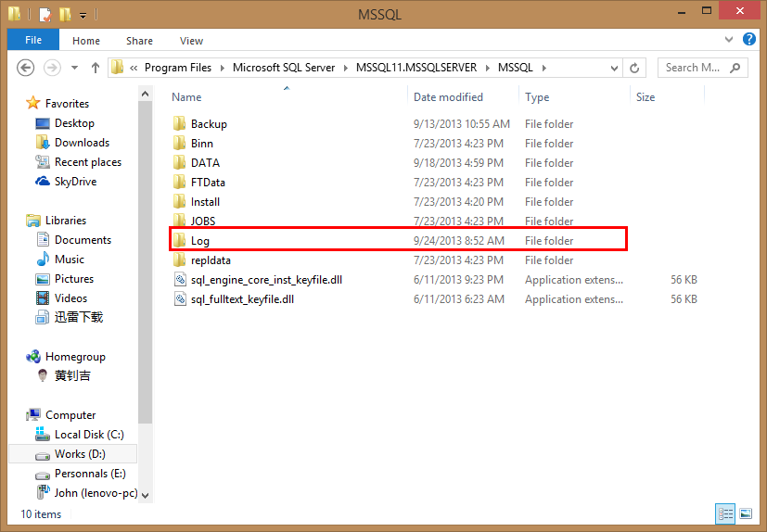The height and width of the screenshot is (532, 767).
Task: Sort by the Size column header
Action: tap(646, 96)
